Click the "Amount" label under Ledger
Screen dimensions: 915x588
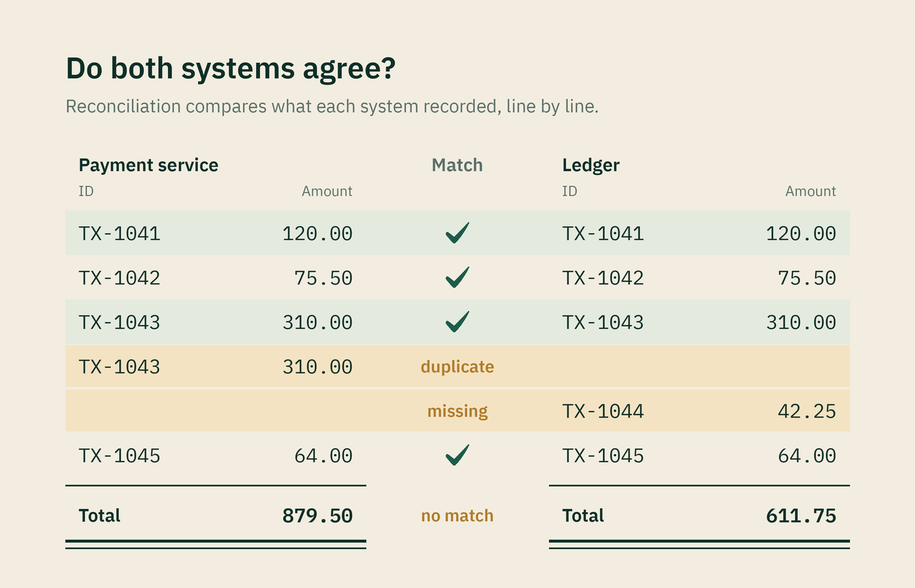(810, 191)
